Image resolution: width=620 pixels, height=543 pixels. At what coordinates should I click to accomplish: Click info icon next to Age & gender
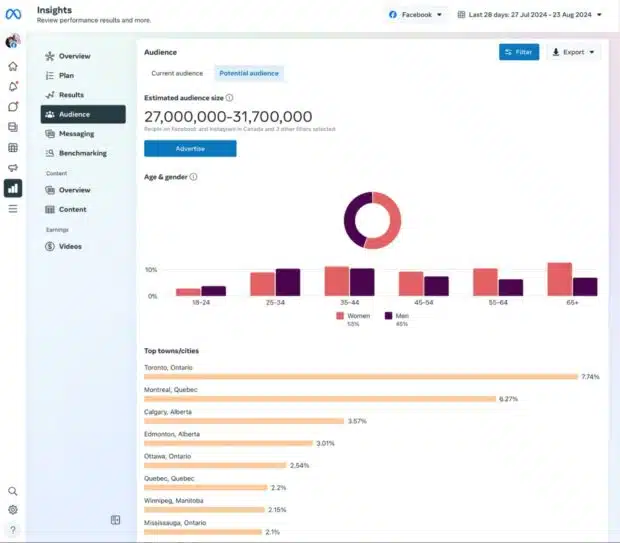click(x=193, y=177)
